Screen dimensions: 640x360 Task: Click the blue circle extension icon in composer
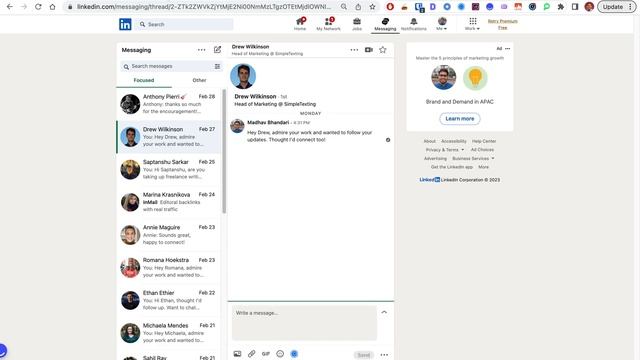tap(294, 354)
